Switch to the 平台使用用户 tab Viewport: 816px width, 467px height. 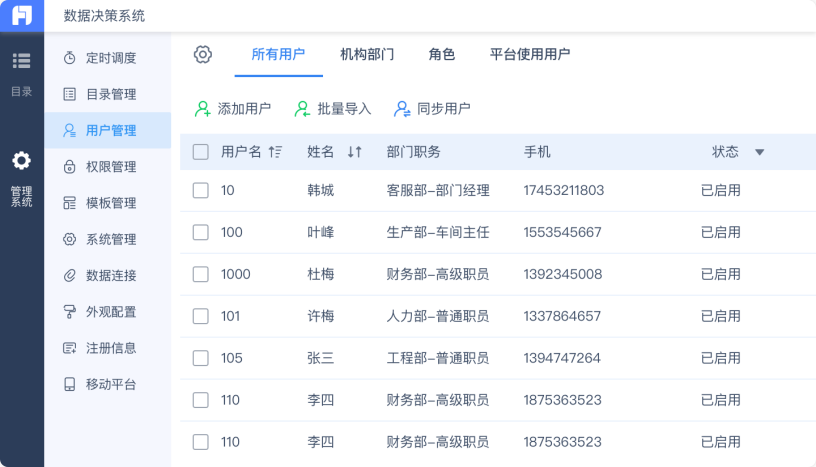point(530,55)
